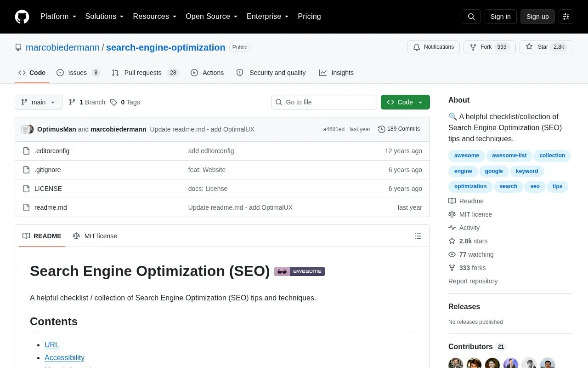Go to the Actions tab
The height and width of the screenshot is (368, 588).
tap(207, 73)
